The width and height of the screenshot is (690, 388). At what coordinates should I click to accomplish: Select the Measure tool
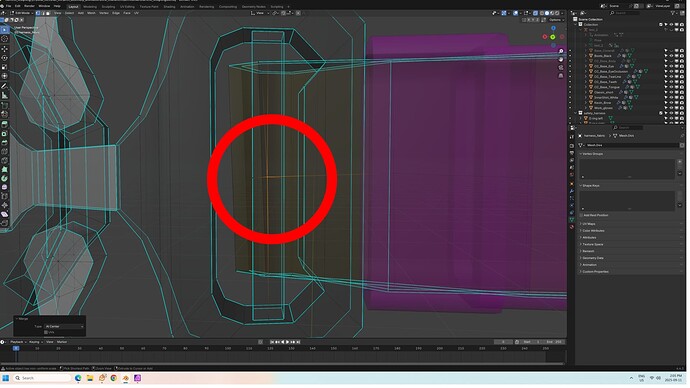4,96
